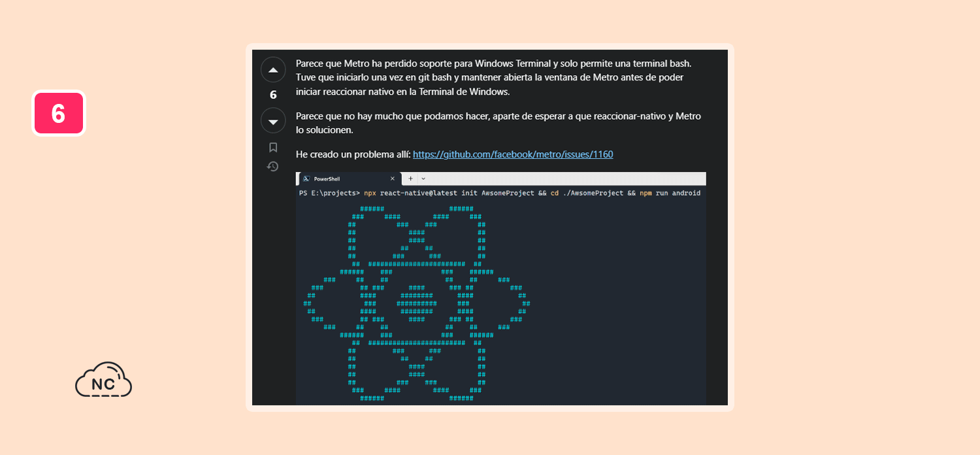980x455 pixels.
Task: Click the paragraph 'Parece que no hay mucho'
Action: (x=498, y=123)
